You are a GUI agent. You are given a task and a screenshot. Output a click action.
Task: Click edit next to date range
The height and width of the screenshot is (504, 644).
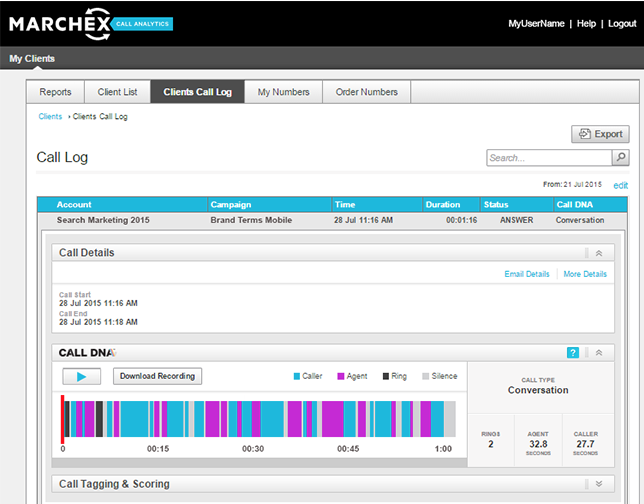coord(620,185)
